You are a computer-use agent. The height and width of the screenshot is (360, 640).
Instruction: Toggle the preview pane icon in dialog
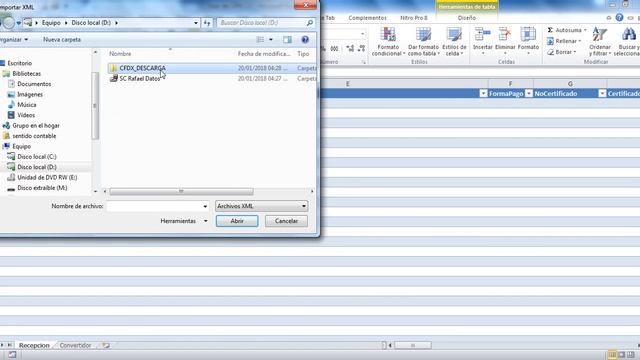click(x=287, y=40)
